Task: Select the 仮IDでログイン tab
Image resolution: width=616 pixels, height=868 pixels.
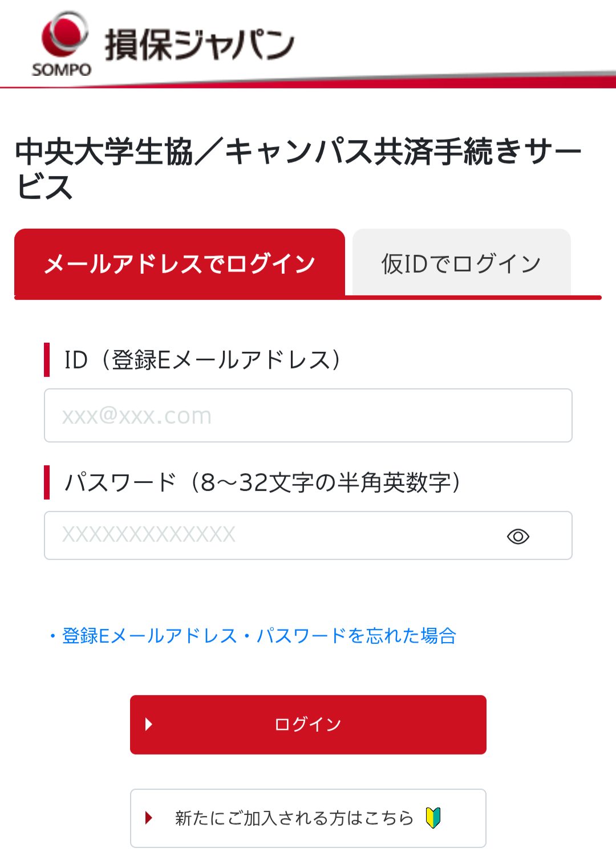Action: click(x=461, y=263)
